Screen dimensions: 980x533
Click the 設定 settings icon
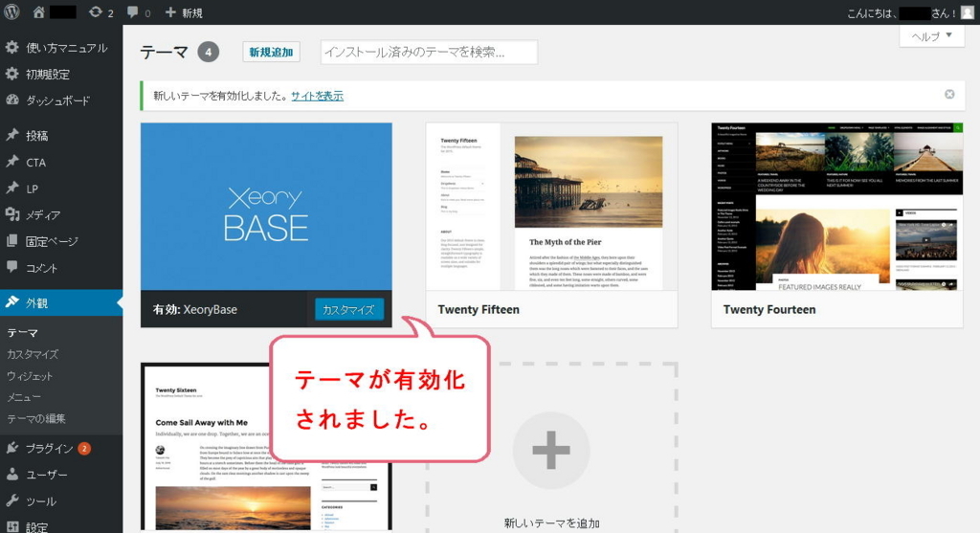tap(11, 526)
